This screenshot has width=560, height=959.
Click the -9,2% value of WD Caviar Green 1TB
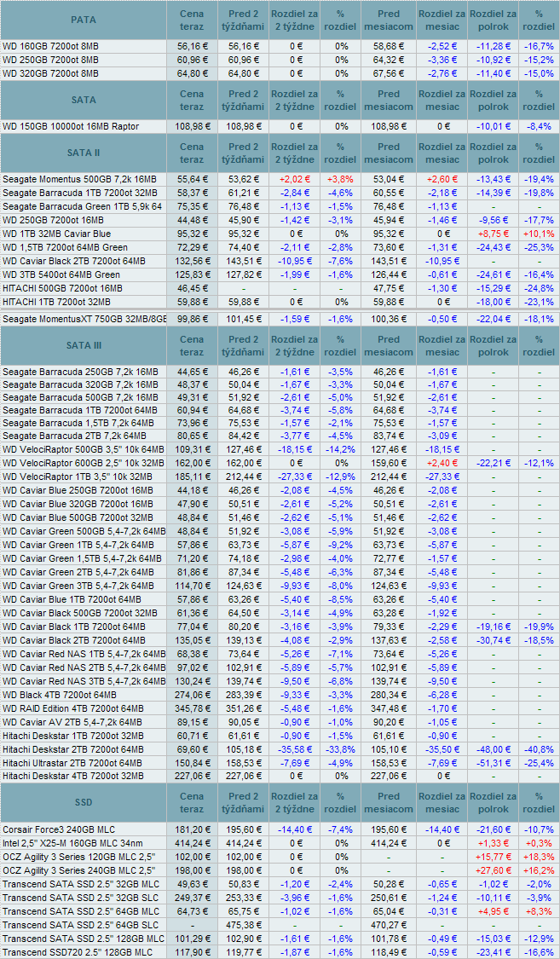pos(340,545)
